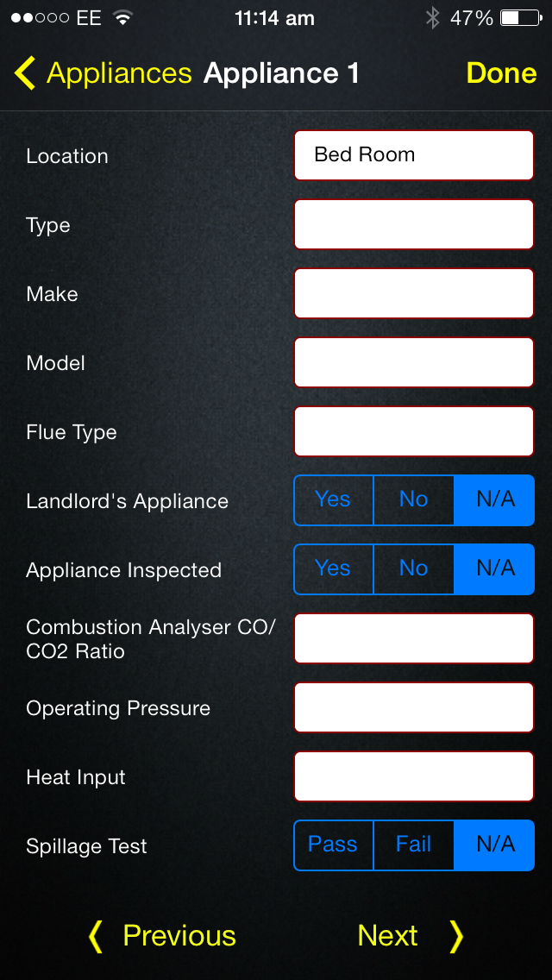
Task: Tap the battery icon in status bar
Action: pyautogui.click(x=520, y=18)
